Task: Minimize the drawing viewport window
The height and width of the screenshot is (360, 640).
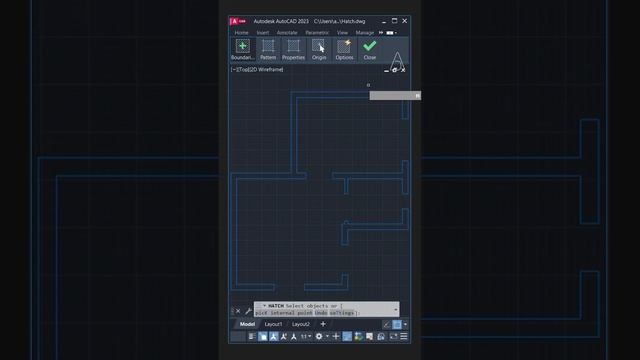Action: (386, 70)
